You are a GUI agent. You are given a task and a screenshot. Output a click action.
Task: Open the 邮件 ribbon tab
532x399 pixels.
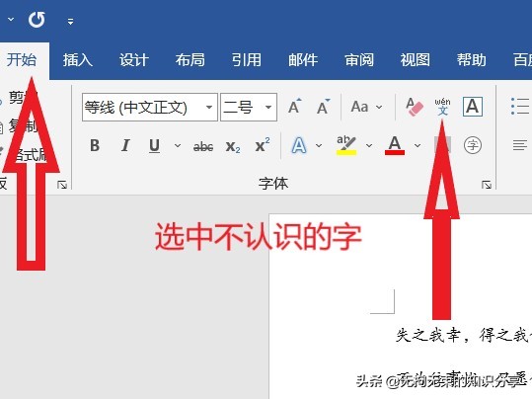coord(303,60)
